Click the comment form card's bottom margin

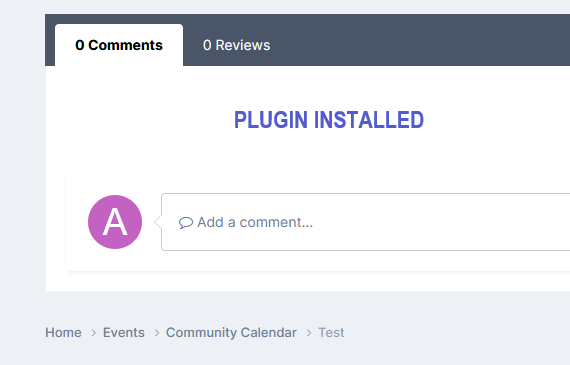[x=318, y=261]
